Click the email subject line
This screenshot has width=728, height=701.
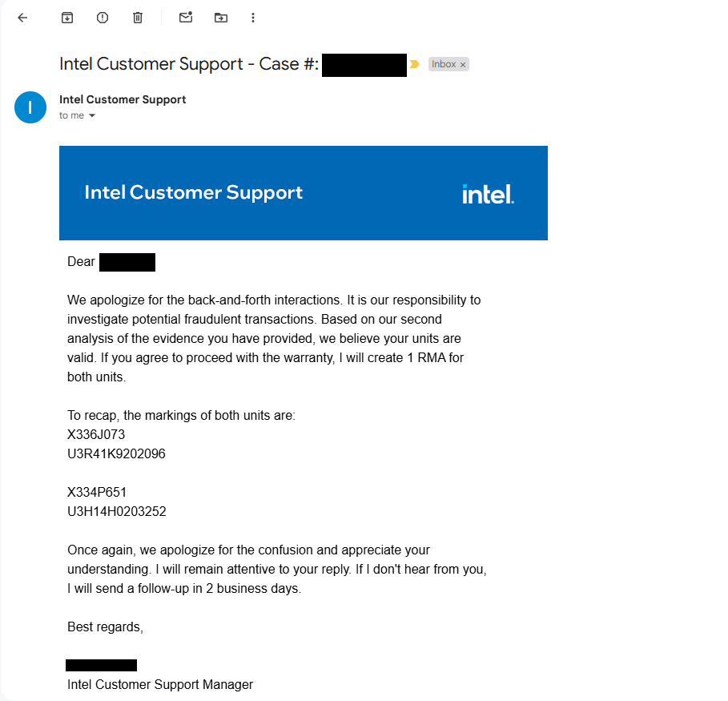pos(189,64)
